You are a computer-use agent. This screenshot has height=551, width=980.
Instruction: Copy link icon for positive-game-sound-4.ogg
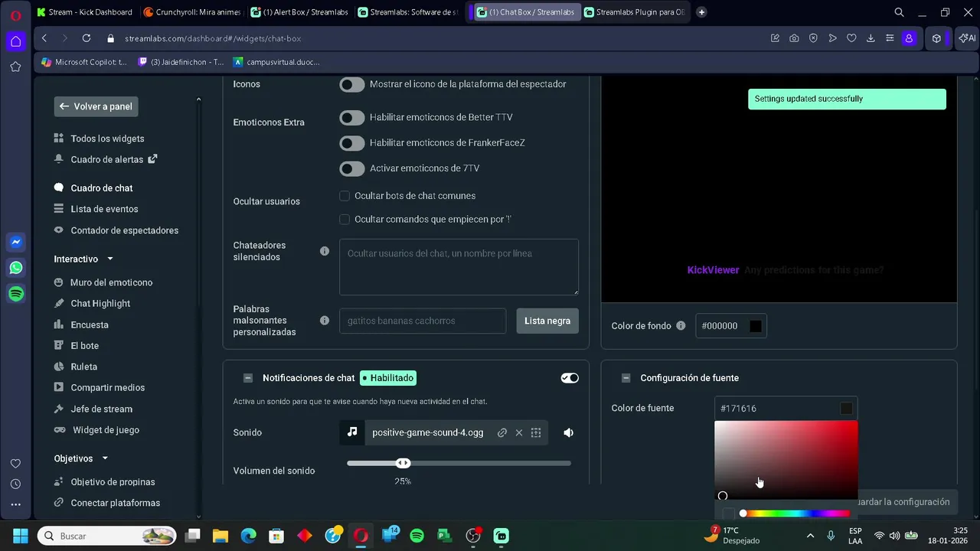point(502,432)
